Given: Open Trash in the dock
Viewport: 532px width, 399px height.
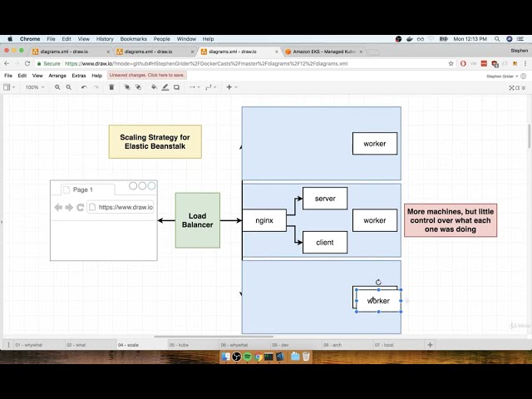Looking at the screenshot, I should pos(306,357).
